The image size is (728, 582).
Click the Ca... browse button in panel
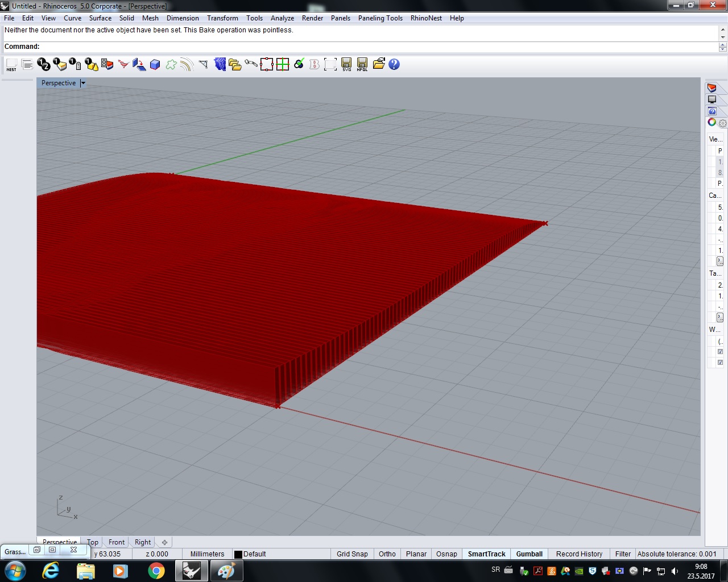(720, 261)
